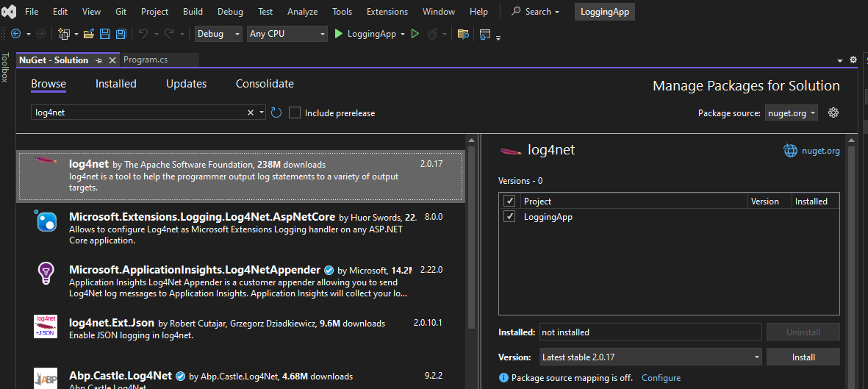Screen dimensions: 868x389
Task: Open the Version Latest stable dropdown
Action: pos(650,357)
